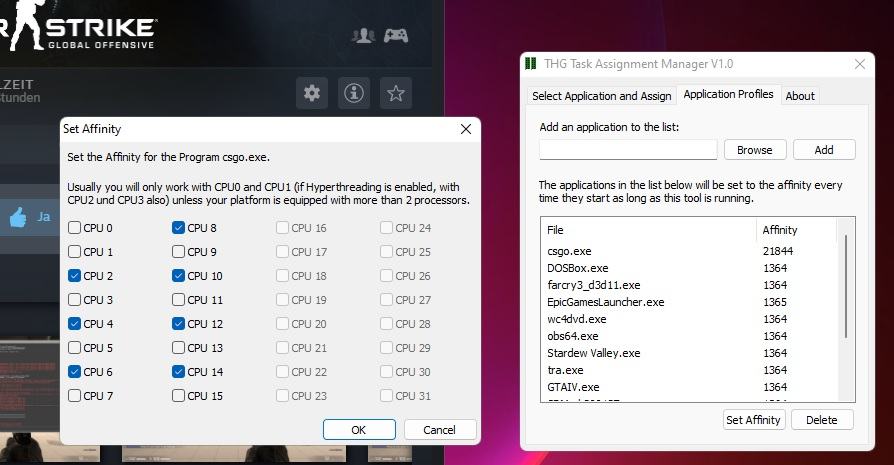
Task: Tick the CPU 15 checkbox
Action: (x=178, y=395)
